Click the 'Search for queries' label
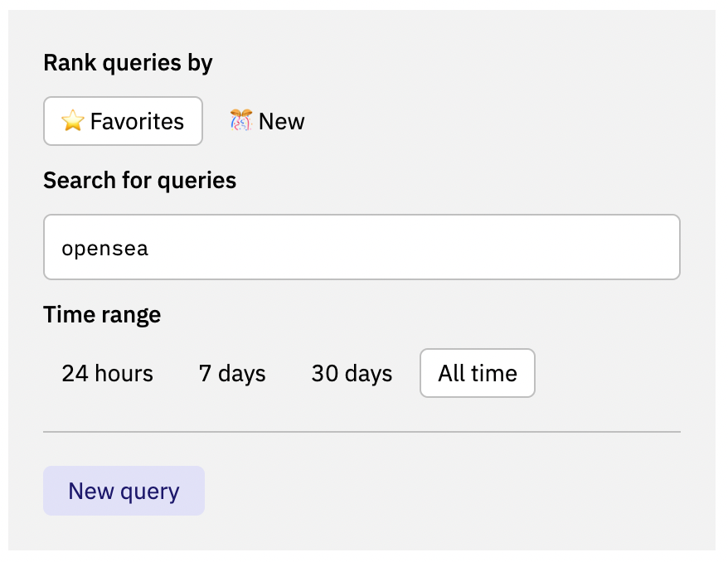Screen dimensions: 728x562 click(x=139, y=181)
